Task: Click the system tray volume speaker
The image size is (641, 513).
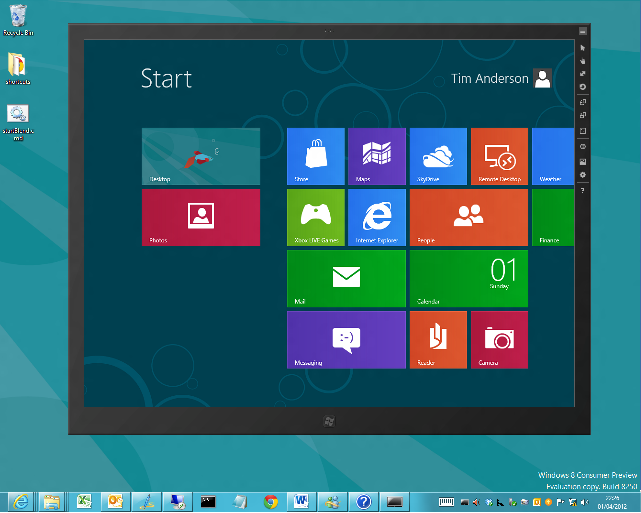Action: pyautogui.click(x=585, y=502)
